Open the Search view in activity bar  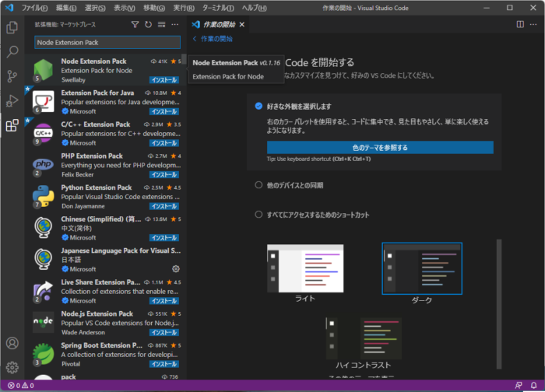coord(12,52)
